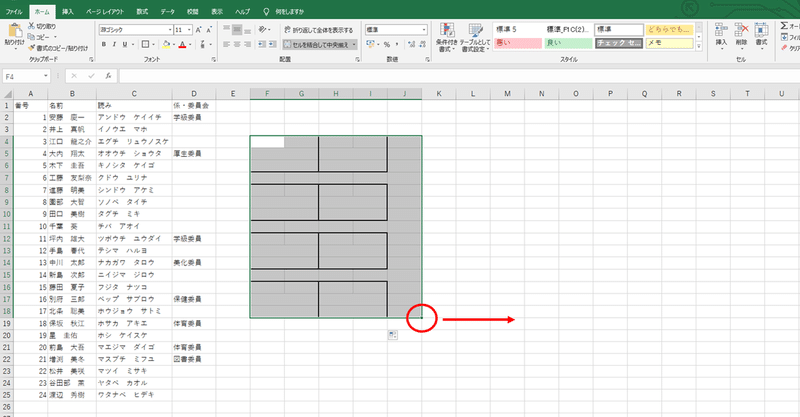Open font group dialog launcher
The image size is (800, 417).
pos(213,60)
